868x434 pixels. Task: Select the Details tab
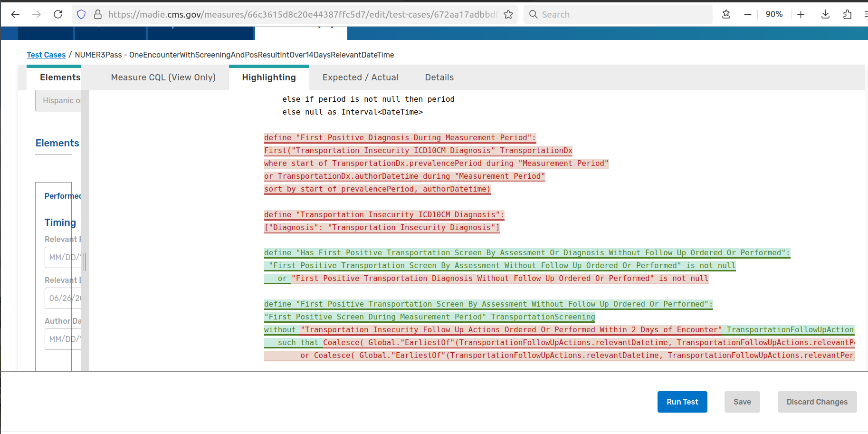coord(439,77)
